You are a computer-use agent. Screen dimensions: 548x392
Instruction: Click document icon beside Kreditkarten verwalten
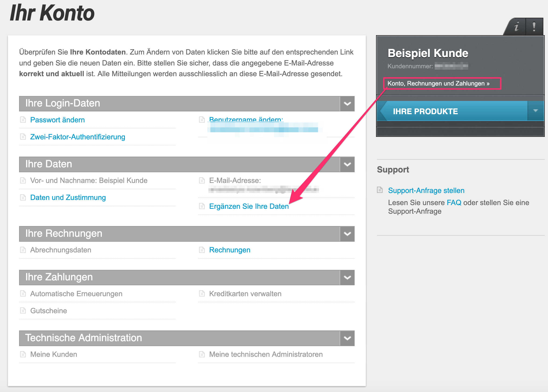tap(202, 293)
